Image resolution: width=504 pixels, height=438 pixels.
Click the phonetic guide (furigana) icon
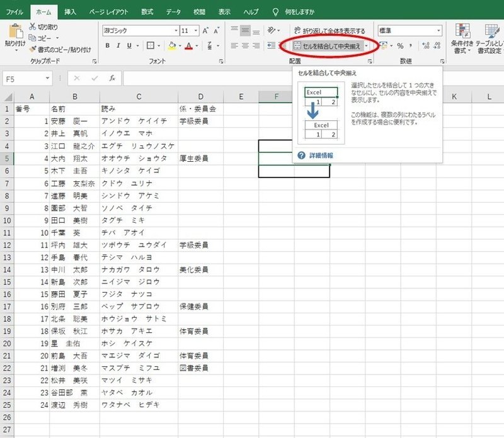pyautogui.click(x=210, y=45)
